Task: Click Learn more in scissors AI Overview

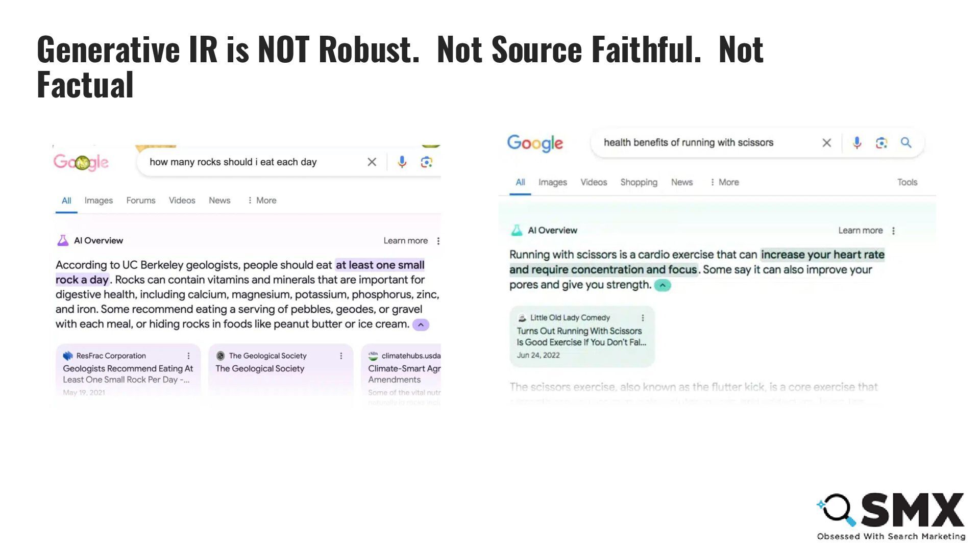Action: coord(861,231)
